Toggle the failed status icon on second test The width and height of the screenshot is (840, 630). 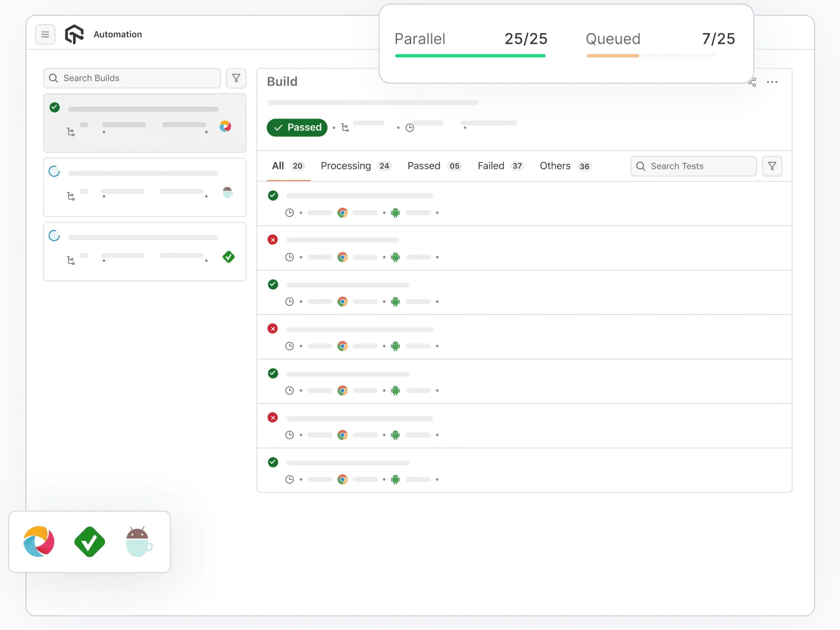tap(273, 239)
